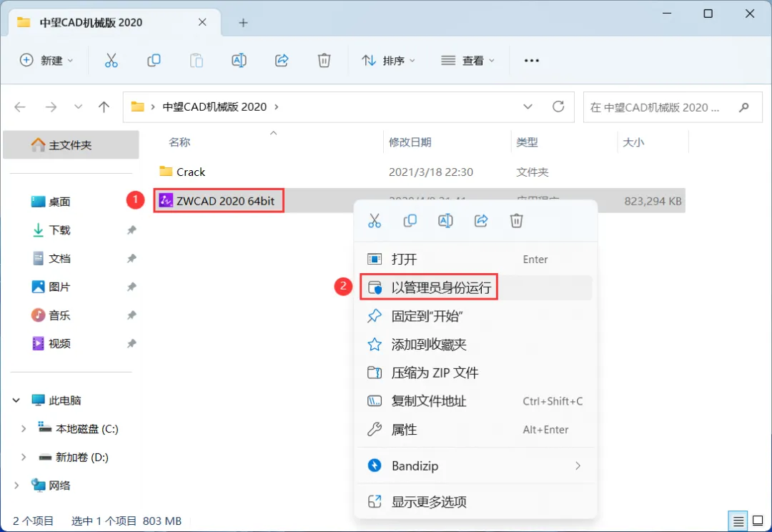The image size is (772, 532).
Task: Choose 以管理员身份运行
Action: tap(475, 287)
